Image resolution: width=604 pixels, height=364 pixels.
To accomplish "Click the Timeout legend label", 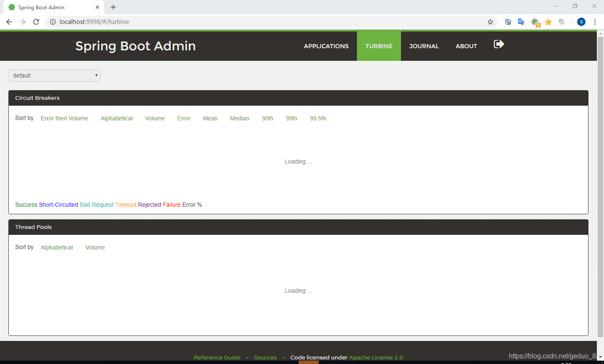I will click(x=126, y=205).
